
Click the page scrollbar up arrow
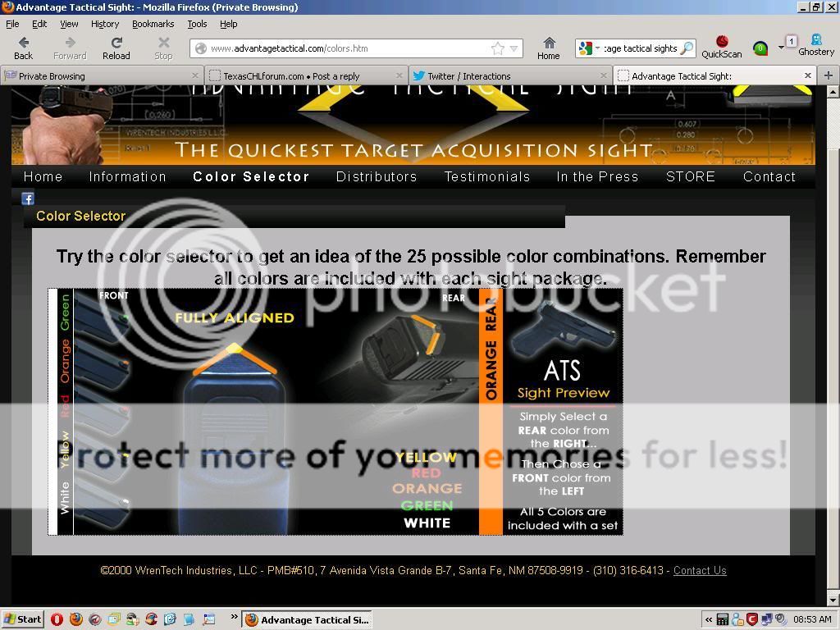click(x=833, y=92)
